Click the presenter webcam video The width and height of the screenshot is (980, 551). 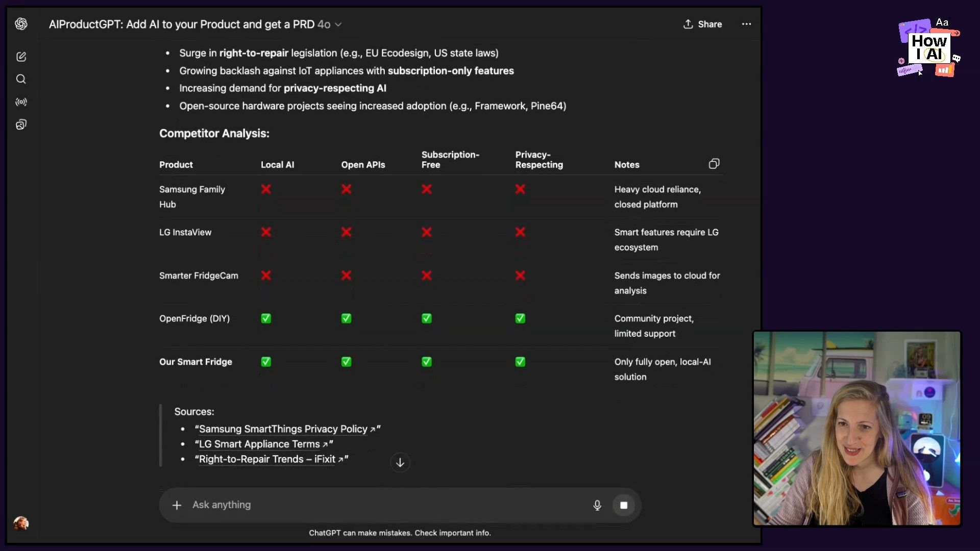(857, 429)
